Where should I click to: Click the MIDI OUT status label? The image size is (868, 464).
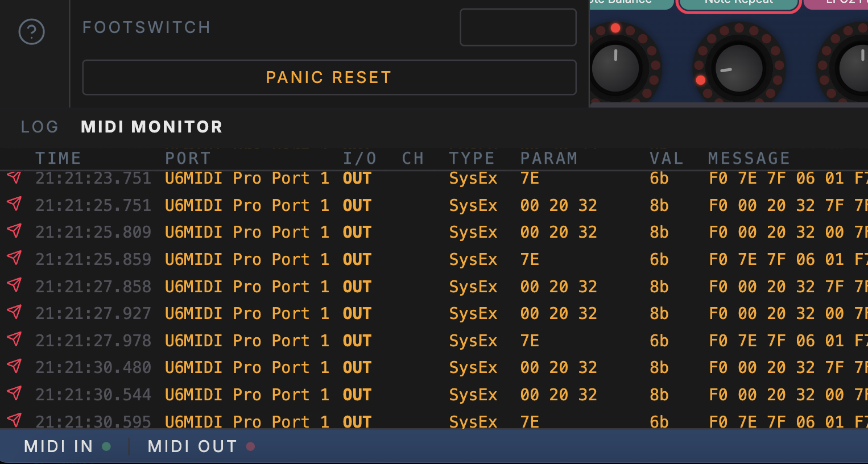pyautogui.click(x=192, y=446)
